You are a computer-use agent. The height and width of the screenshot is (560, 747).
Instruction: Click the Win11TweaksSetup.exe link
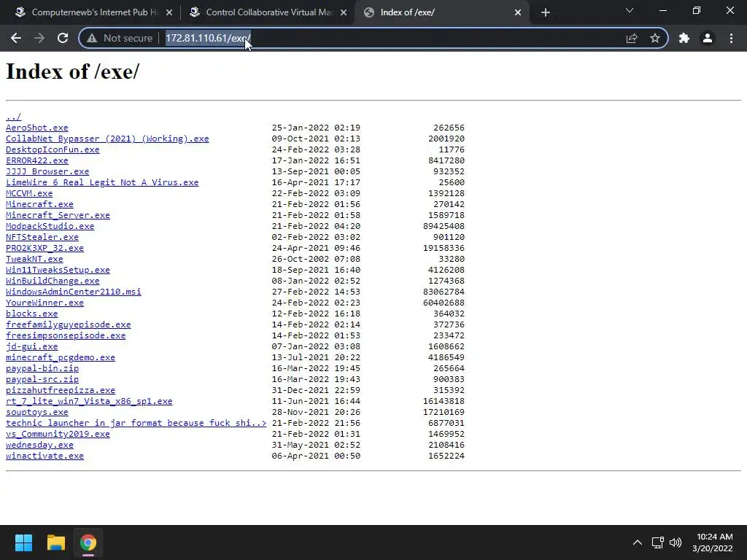[x=58, y=270]
